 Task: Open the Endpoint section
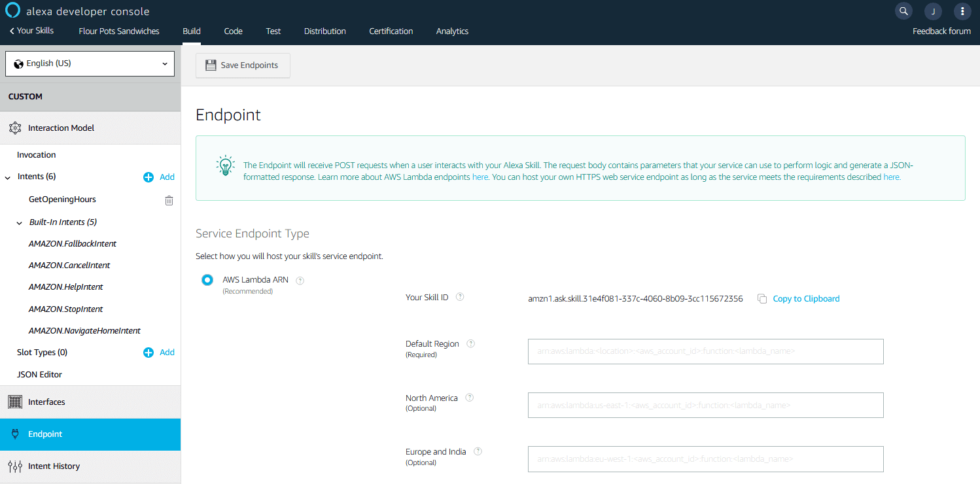tap(90, 434)
